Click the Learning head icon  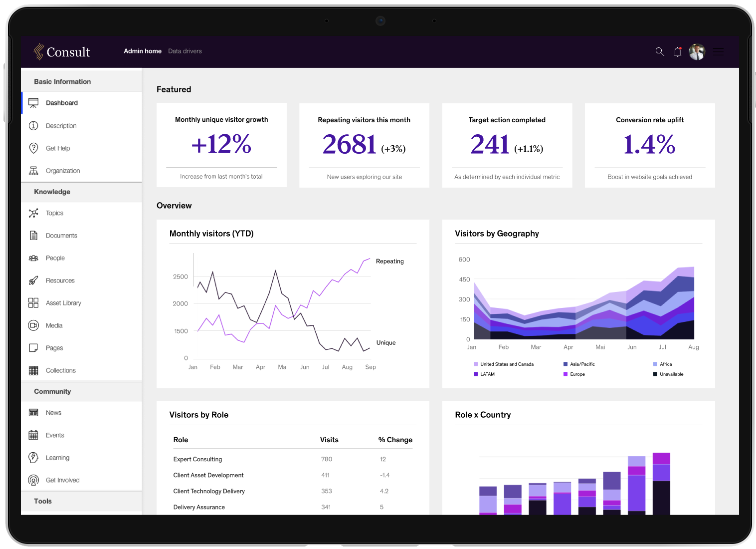click(x=33, y=458)
